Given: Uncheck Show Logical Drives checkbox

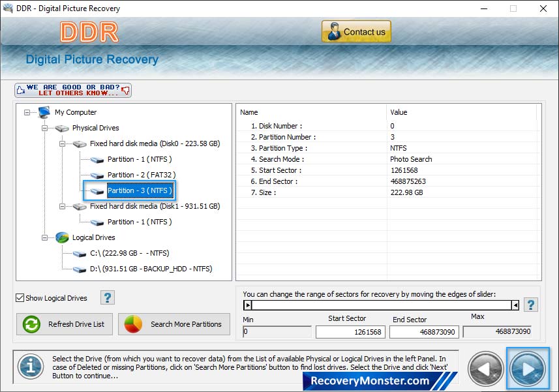Looking at the screenshot, I should [20, 297].
